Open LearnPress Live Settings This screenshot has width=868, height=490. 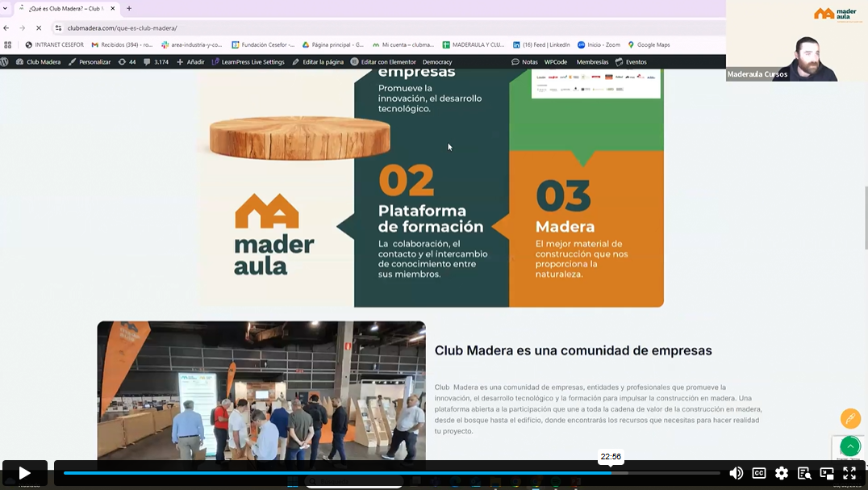(248, 62)
